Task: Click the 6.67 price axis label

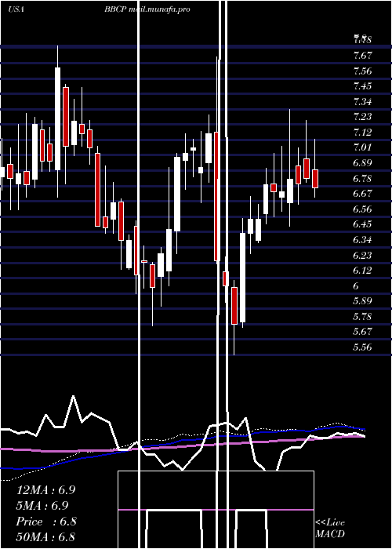Action: tap(362, 194)
